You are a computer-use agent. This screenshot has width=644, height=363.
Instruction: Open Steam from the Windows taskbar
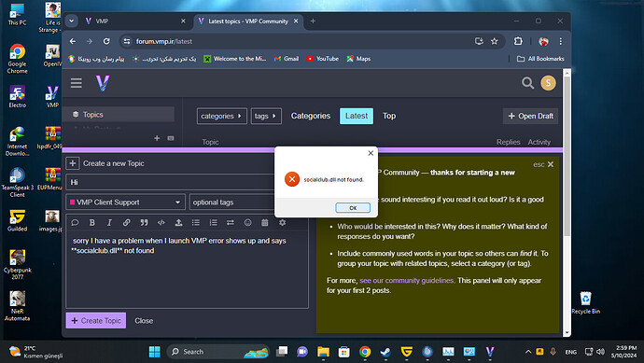pyautogui.click(x=385, y=352)
